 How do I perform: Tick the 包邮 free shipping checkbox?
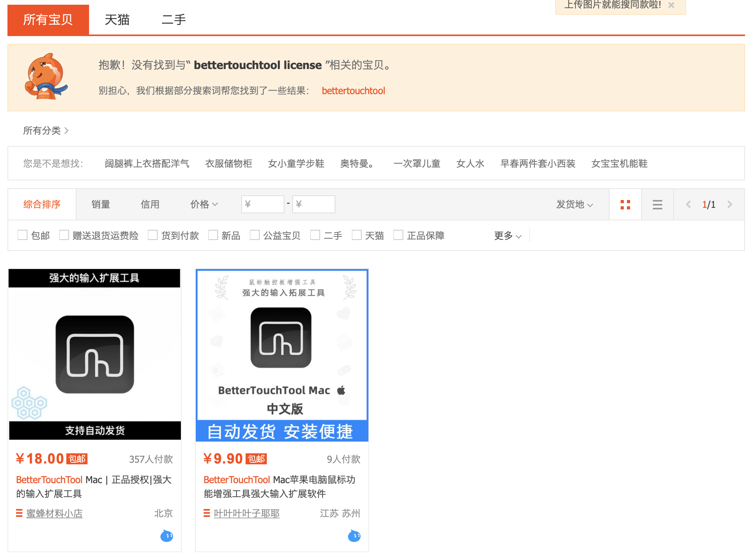[23, 235]
